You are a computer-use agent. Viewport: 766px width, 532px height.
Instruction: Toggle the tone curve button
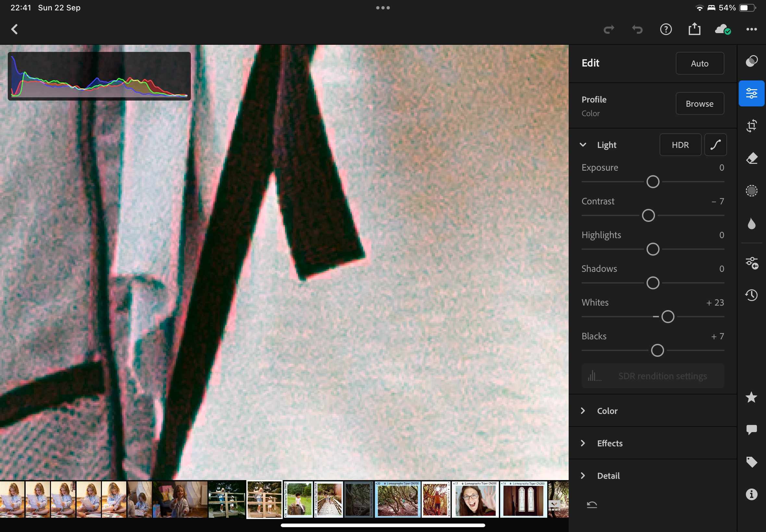click(x=715, y=145)
